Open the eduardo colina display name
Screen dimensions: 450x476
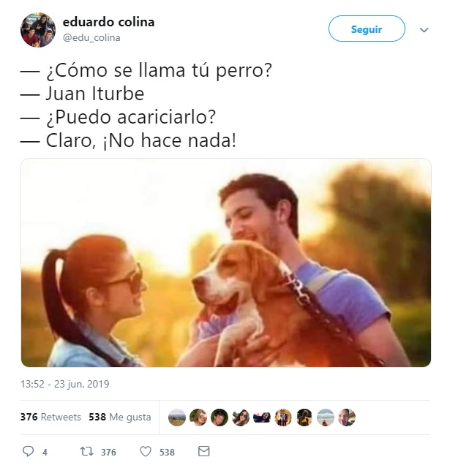click(108, 22)
